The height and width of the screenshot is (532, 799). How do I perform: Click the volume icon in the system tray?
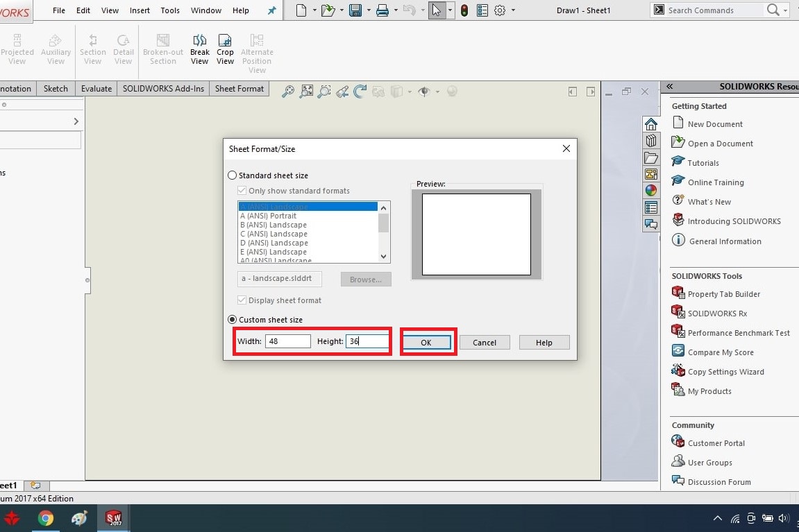click(784, 518)
